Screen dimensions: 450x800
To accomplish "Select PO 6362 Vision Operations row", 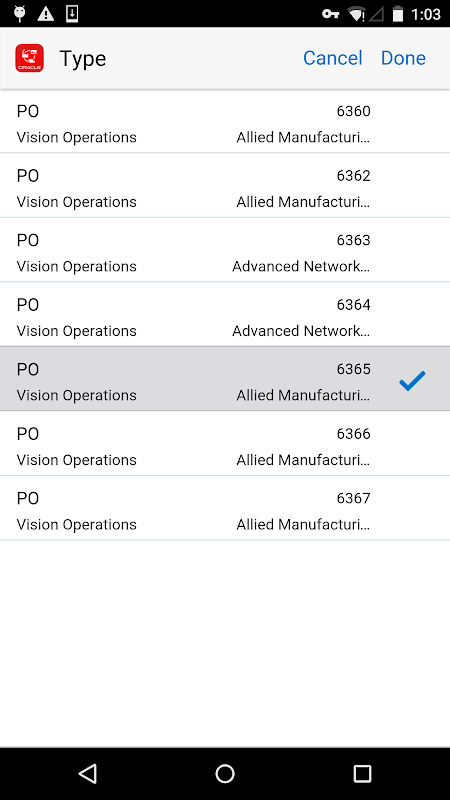I will coord(225,185).
